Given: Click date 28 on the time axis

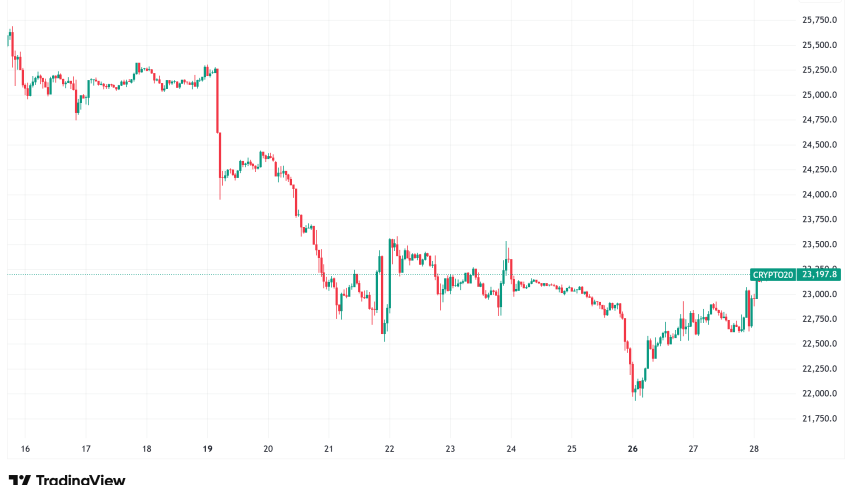Looking at the screenshot, I should (x=755, y=449).
